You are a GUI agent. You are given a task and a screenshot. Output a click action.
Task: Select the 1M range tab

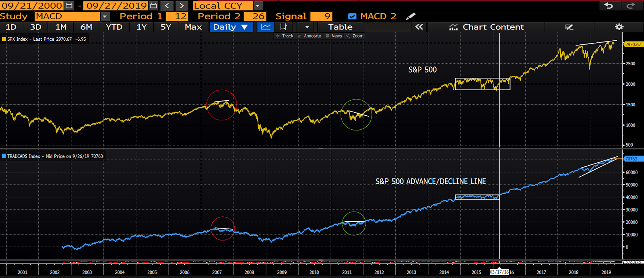(61, 27)
